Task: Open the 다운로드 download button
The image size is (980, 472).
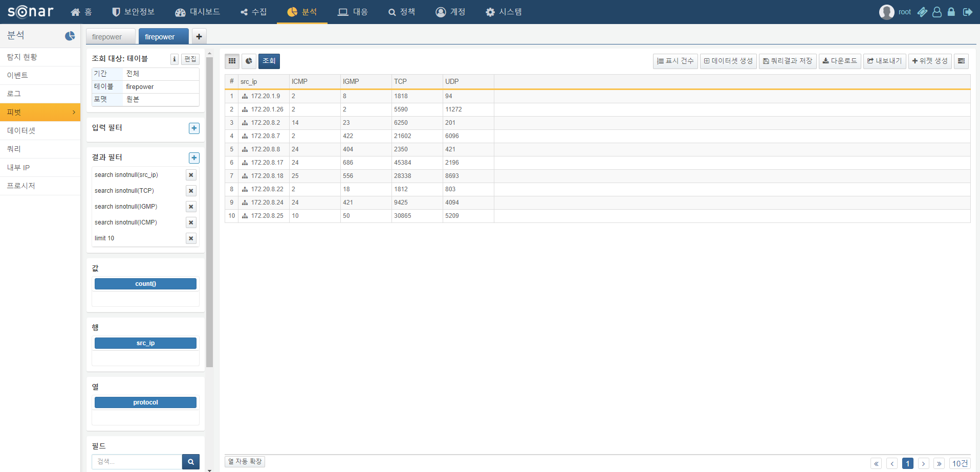Action: [x=840, y=61]
